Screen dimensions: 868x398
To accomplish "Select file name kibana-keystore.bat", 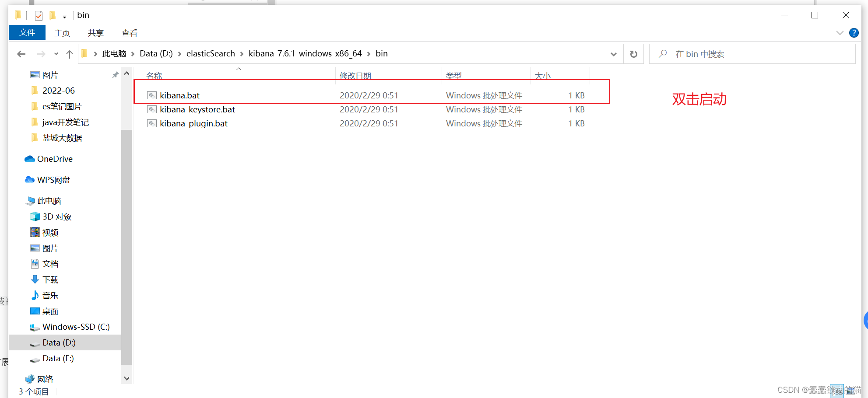I will pos(197,109).
